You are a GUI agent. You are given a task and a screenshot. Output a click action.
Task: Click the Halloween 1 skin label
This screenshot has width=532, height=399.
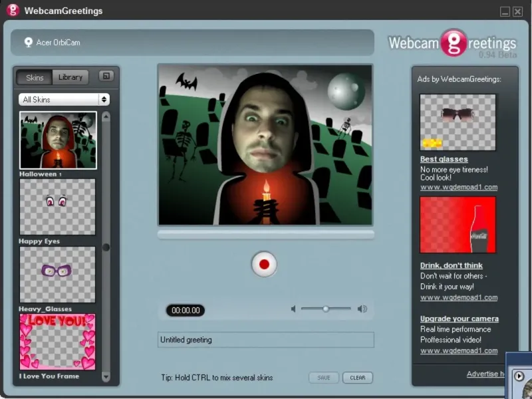click(41, 174)
